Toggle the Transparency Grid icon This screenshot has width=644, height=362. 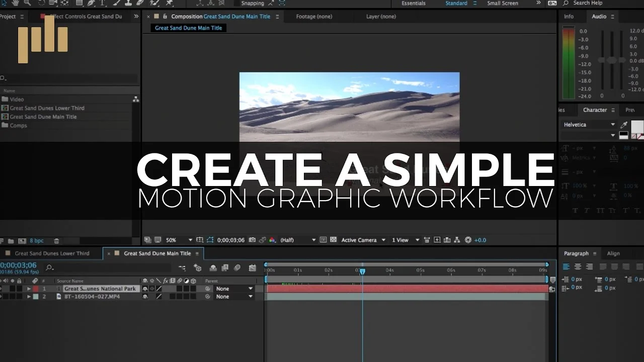[333, 240]
